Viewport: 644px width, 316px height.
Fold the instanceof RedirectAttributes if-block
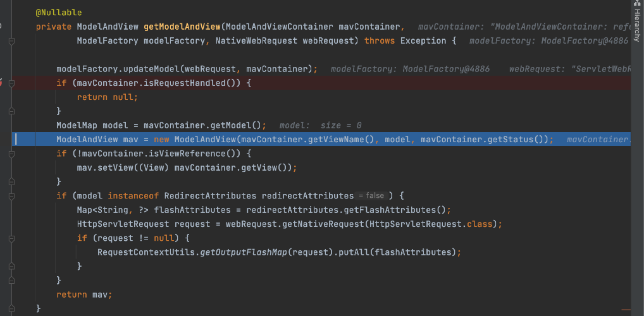[x=11, y=196]
